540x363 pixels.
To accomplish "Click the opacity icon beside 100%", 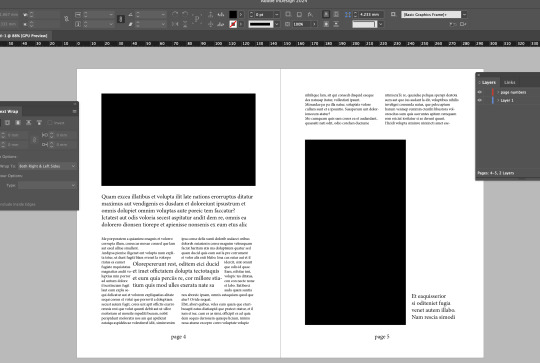I will [288, 24].
